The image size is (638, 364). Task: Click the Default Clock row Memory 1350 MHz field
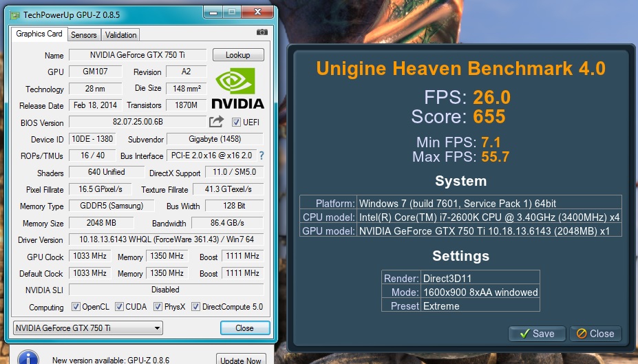(x=167, y=273)
